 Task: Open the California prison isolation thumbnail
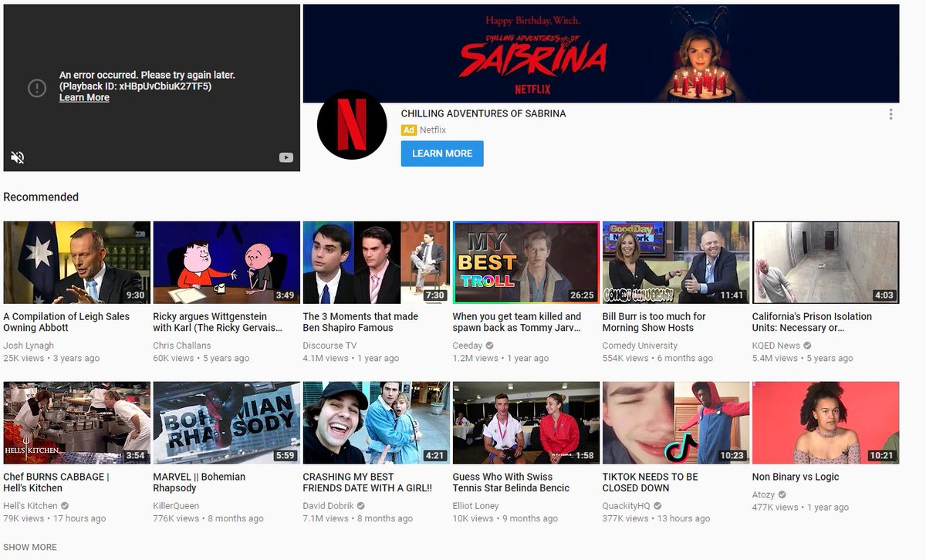(826, 262)
